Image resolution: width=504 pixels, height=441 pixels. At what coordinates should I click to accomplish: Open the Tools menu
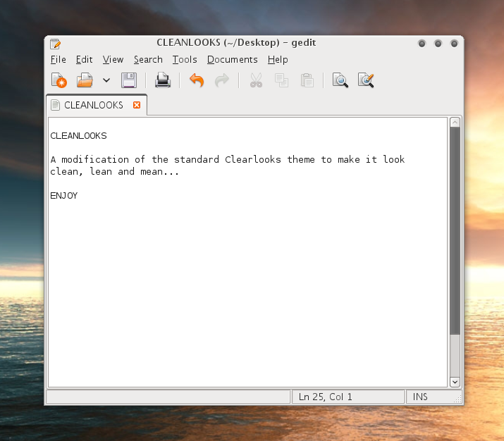click(185, 59)
